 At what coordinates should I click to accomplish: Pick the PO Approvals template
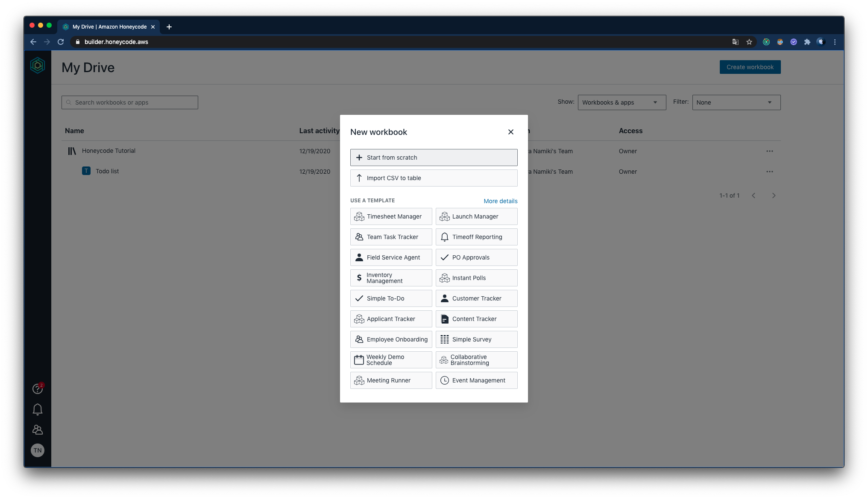(476, 257)
